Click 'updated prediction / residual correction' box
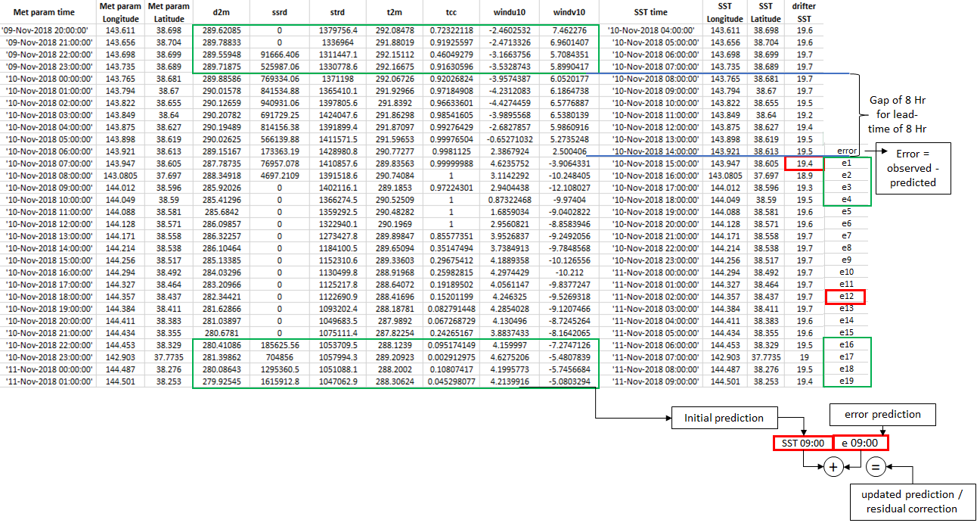 click(911, 502)
